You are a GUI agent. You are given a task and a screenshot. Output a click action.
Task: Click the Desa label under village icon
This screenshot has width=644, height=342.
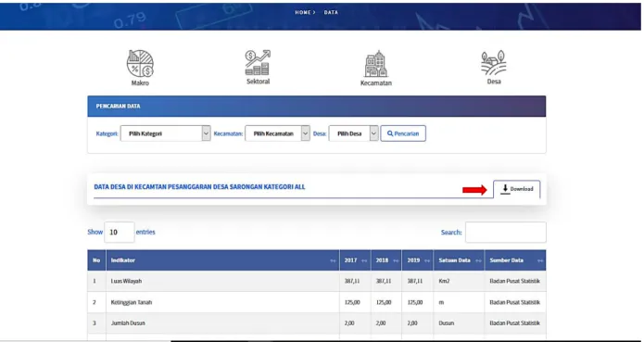494,82
